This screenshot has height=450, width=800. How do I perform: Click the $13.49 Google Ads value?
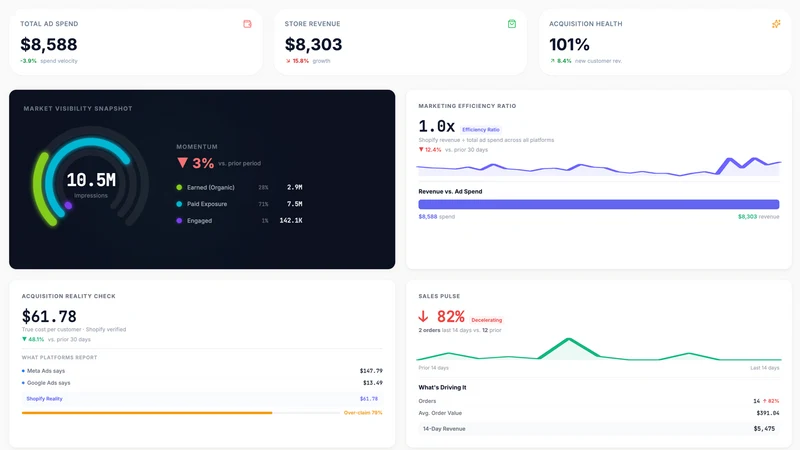[x=372, y=383]
